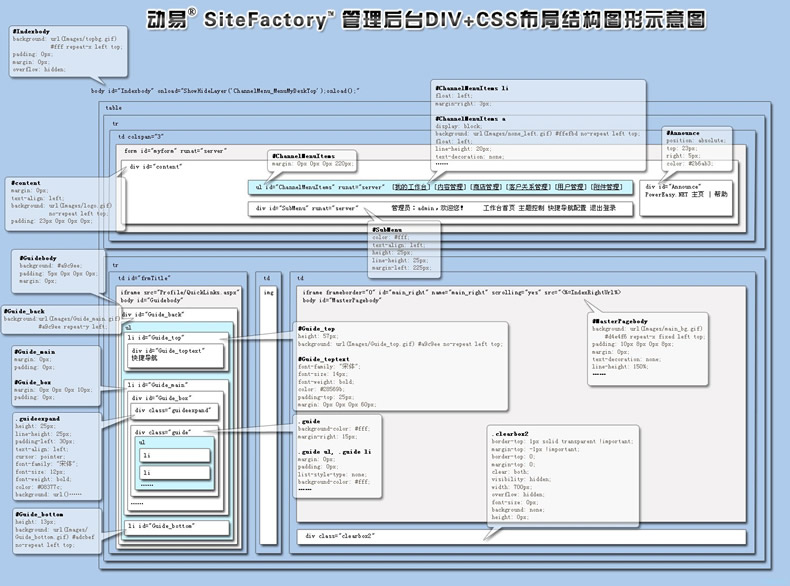Open 主题控制 submenu link
The height and width of the screenshot is (586, 790).
531,208
